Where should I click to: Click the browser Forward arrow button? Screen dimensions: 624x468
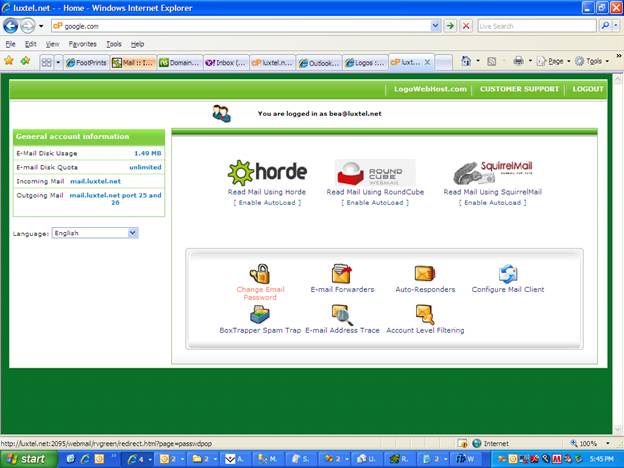[x=27, y=26]
